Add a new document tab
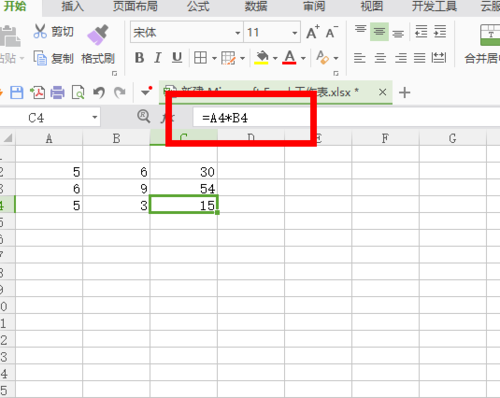Screen dimensions: 500x398 pos(404,92)
